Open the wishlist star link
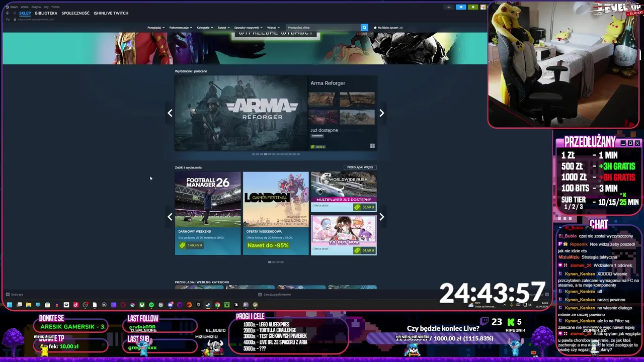644x362 pixels. (x=375, y=28)
